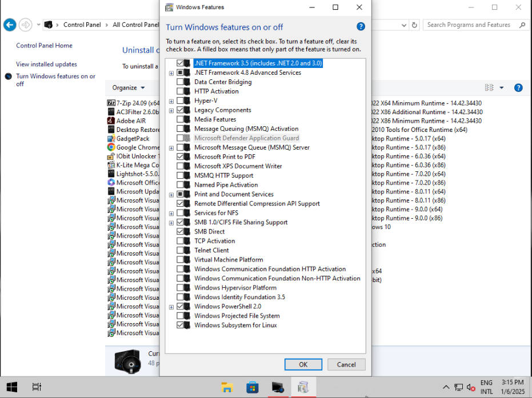Click the Google Chrome program icon
The height and width of the screenshot is (398, 532).
[x=111, y=147]
